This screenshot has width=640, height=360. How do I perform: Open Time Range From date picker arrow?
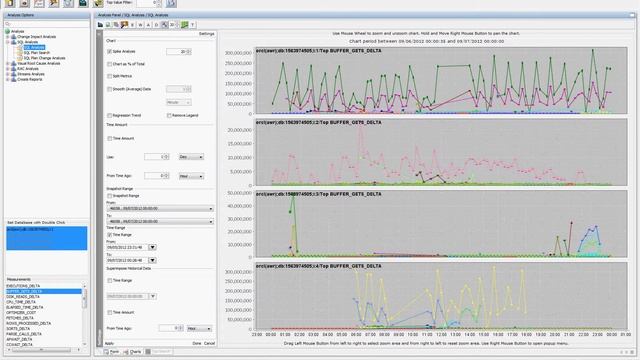coord(152,247)
